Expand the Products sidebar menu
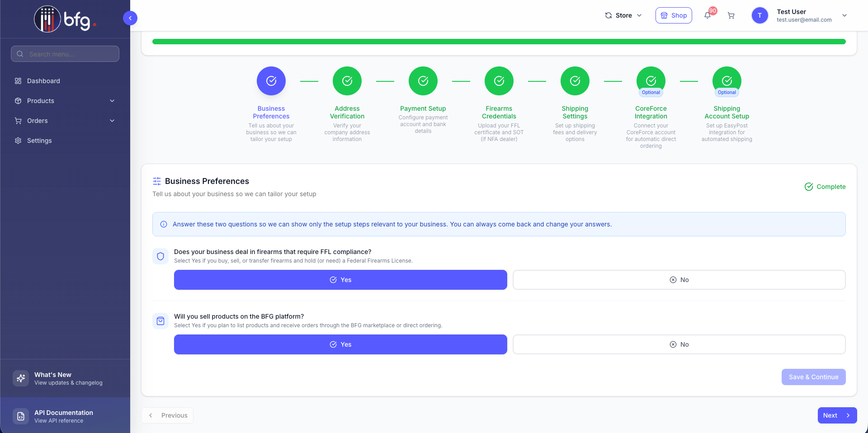 click(65, 101)
